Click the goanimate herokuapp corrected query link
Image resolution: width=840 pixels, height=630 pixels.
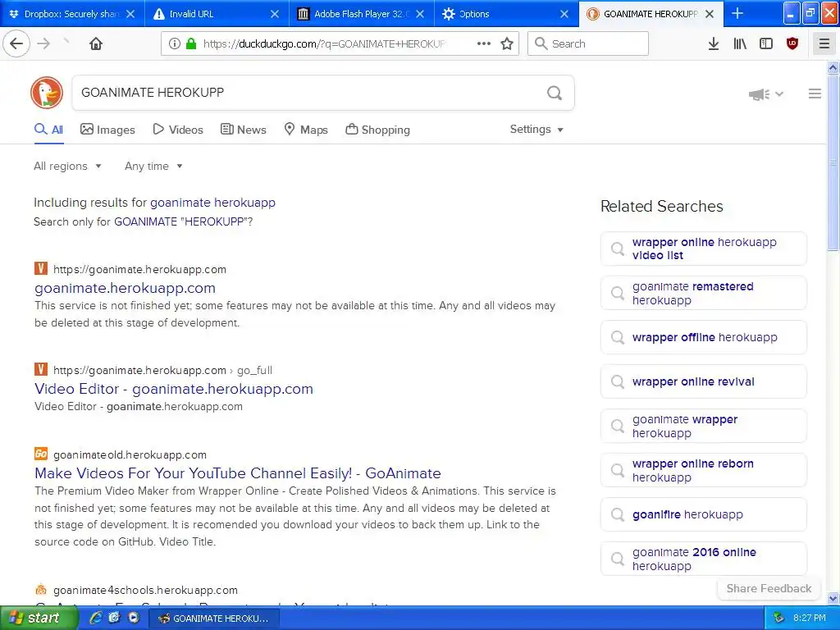click(x=212, y=203)
